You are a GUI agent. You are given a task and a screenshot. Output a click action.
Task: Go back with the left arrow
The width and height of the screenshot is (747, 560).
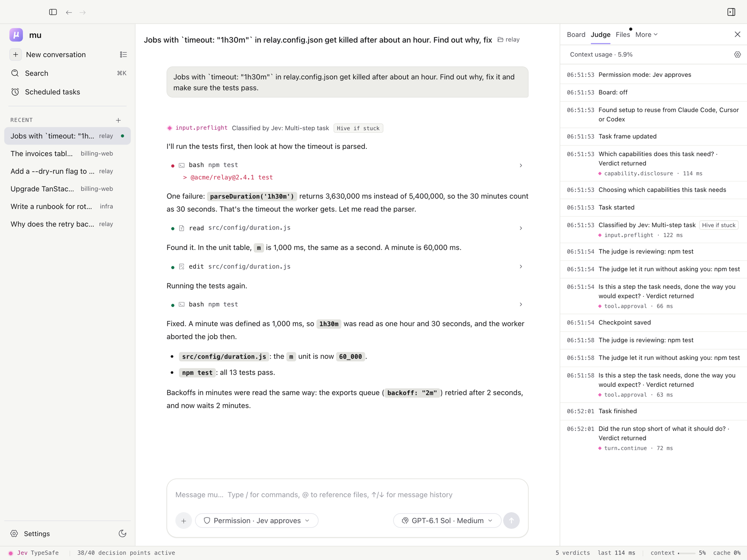coord(69,12)
